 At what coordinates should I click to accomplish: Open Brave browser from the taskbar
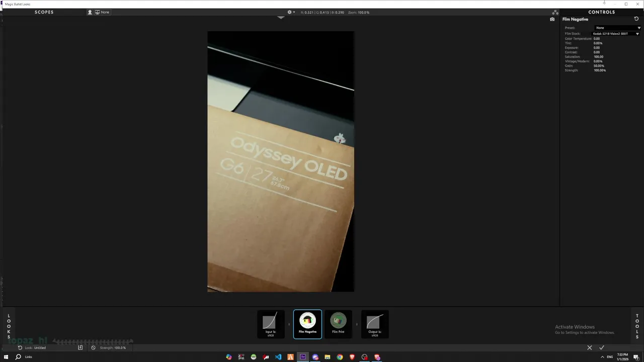coord(352,357)
